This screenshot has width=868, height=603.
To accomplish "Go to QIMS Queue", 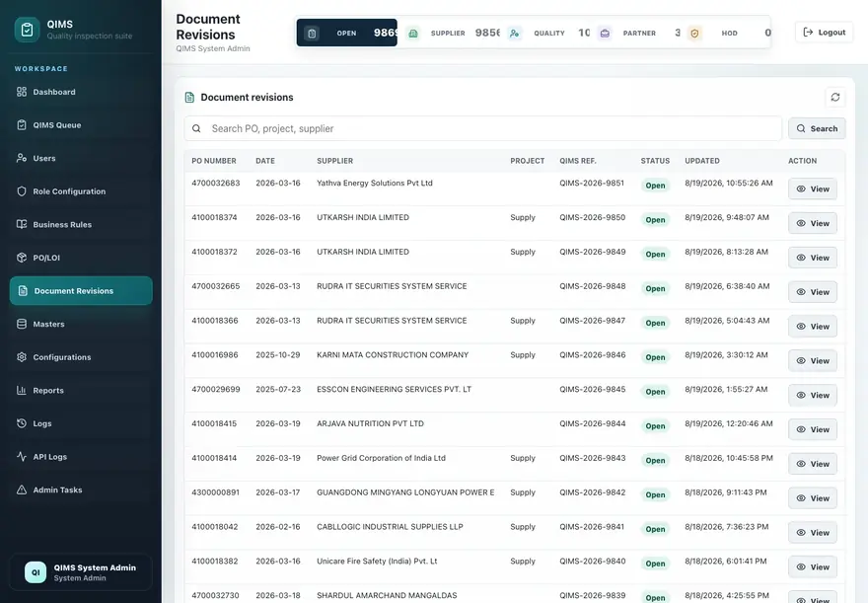I will pyautogui.click(x=81, y=125).
